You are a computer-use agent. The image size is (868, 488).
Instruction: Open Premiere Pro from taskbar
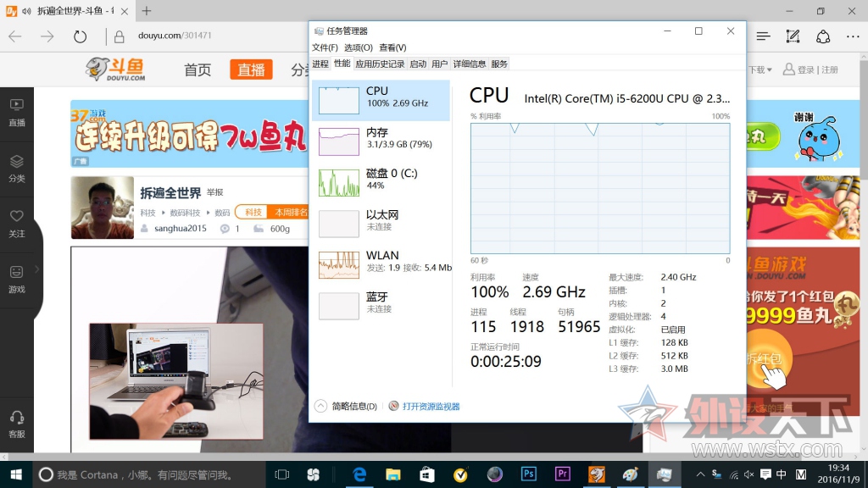(x=563, y=474)
